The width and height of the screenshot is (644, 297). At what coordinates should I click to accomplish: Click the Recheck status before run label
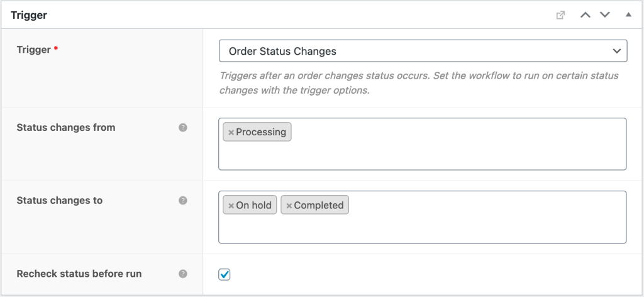(x=79, y=274)
